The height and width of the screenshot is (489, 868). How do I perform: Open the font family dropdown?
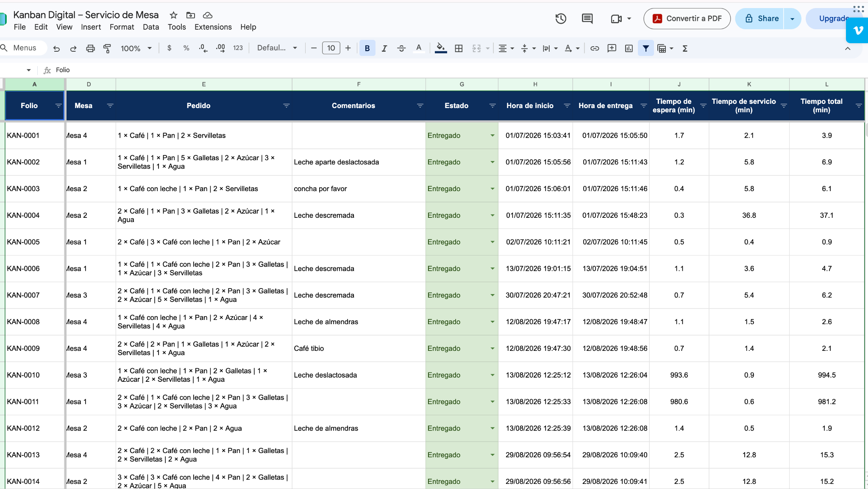coord(277,48)
